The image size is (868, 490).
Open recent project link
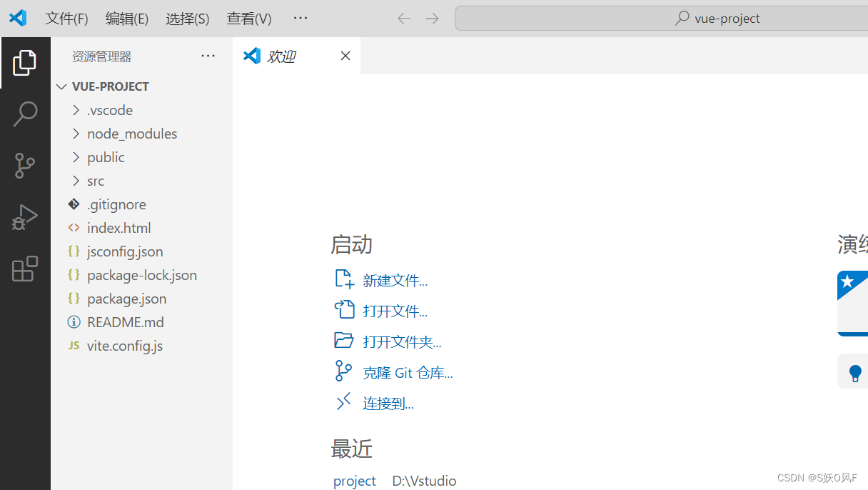(x=355, y=481)
